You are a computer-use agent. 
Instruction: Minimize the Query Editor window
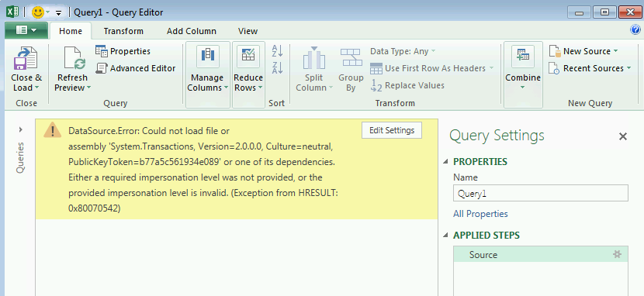pyautogui.click(x=580, y=12)
